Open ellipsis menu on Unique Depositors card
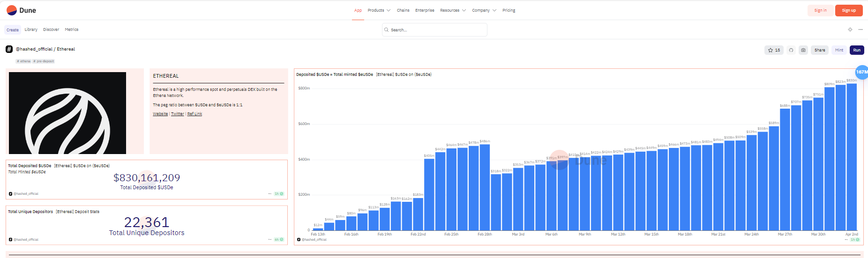The height and width of the screenshot is (258, 868). [269, 239]
